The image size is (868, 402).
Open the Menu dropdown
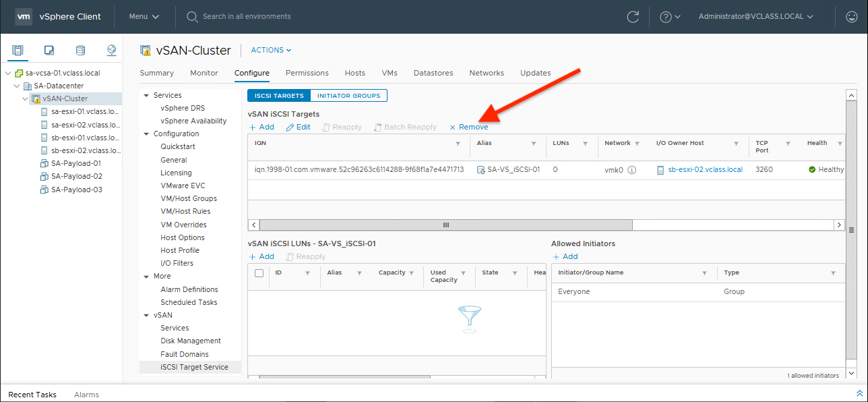(144, 16)
